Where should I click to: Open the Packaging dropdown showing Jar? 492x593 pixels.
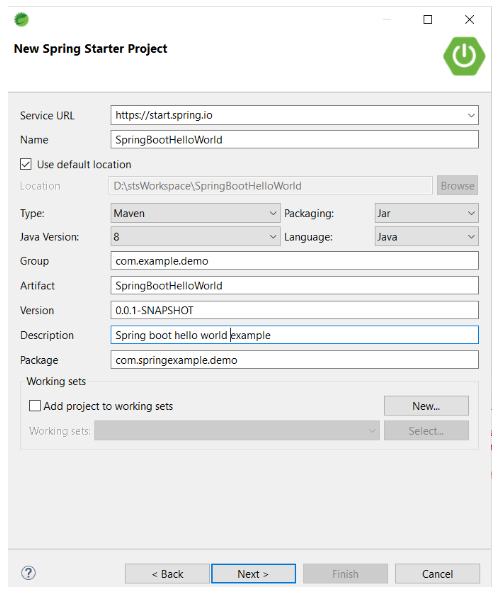click(427, 213)
